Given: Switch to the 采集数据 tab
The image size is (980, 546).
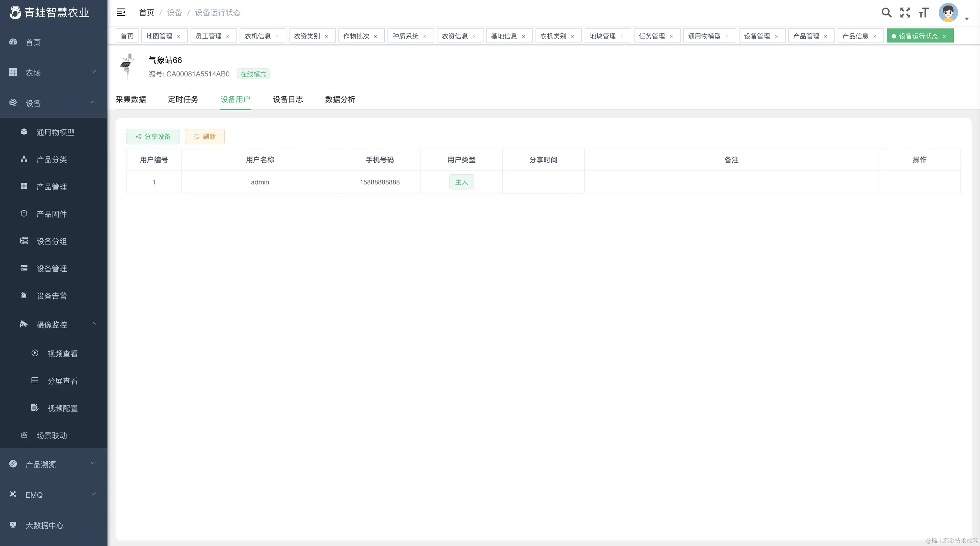Looking at the screenshot, I should pos(131,99).
